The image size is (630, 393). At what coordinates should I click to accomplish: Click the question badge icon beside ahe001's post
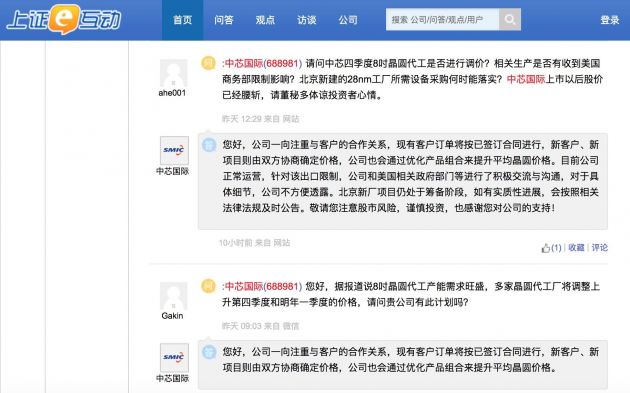coord(208,63)
